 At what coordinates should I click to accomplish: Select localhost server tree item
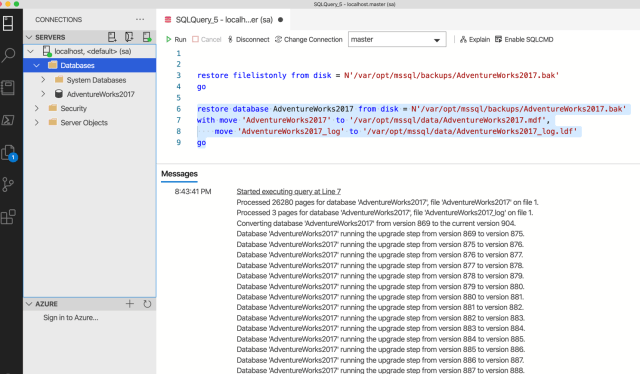90,51
